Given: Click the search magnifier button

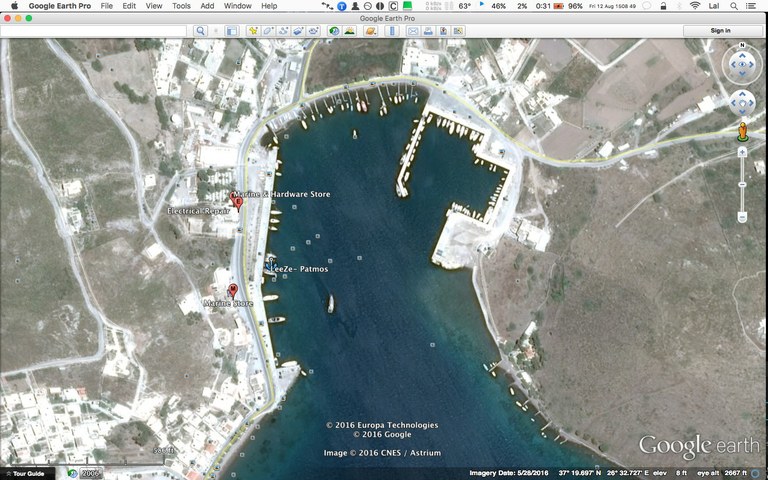Looking at the screenshot, I should pyautogui.click(x=201, y=31).
